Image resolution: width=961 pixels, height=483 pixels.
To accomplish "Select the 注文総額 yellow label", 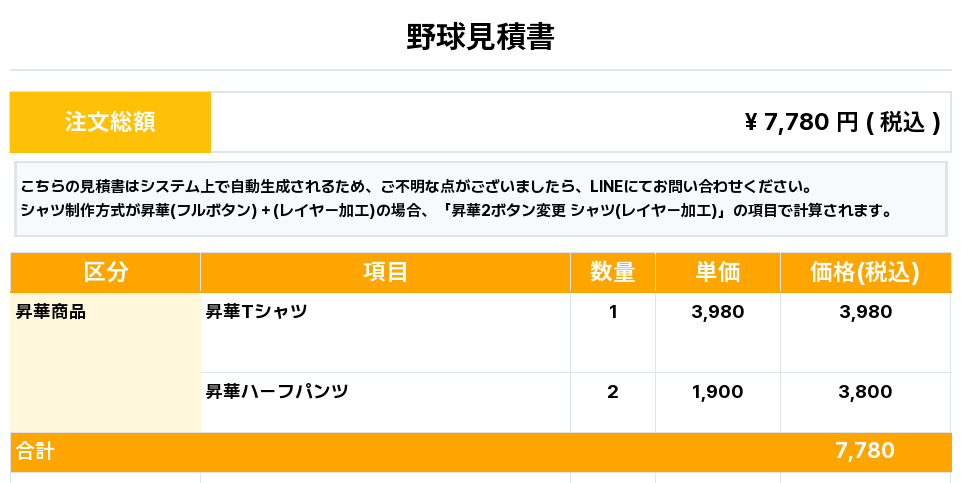I will tap(110, 122).
